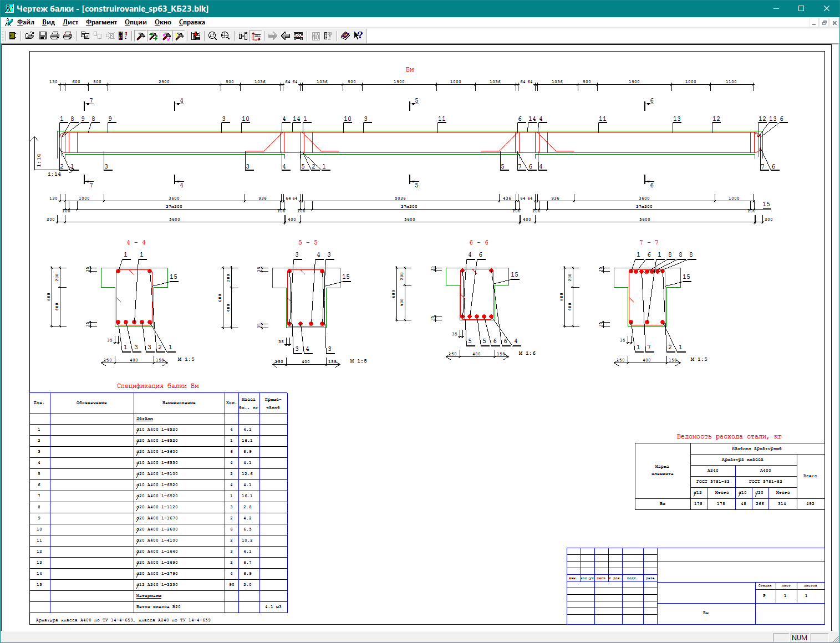Click the exit door icon in the toolbar
Viewport: 840px width, 643px height.
click(x=12, y=36)
